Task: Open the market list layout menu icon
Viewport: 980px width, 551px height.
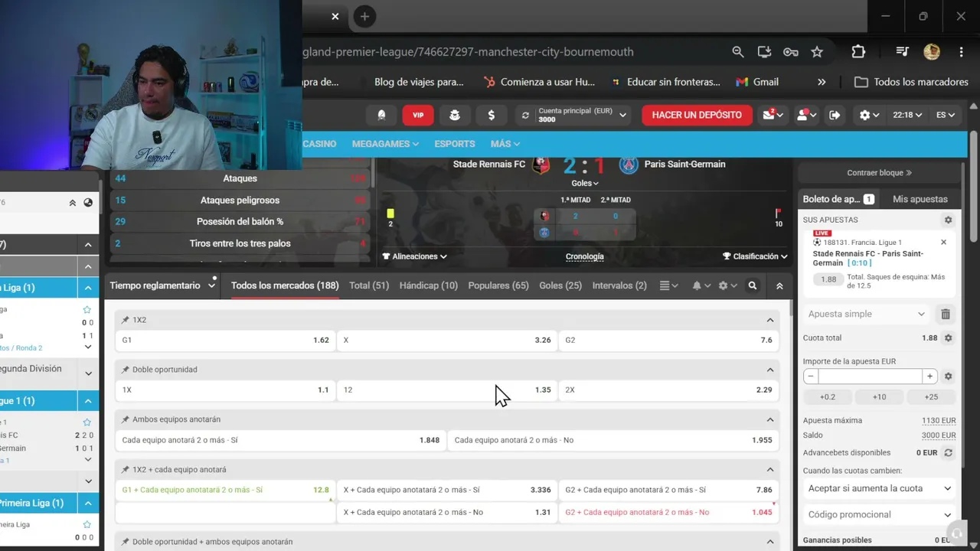Action: 668,285
